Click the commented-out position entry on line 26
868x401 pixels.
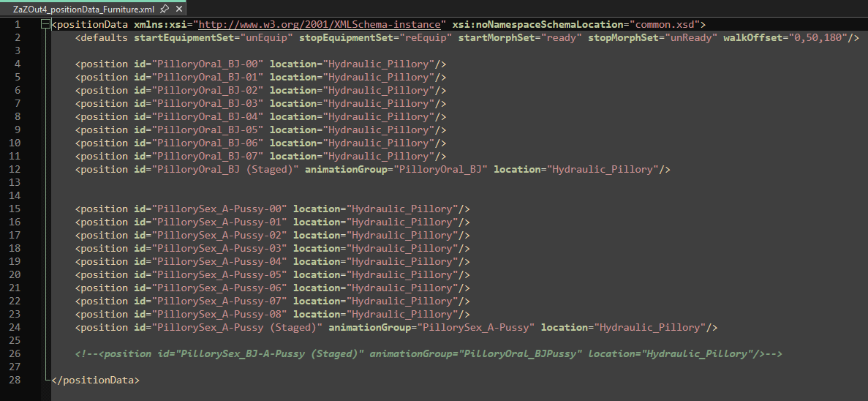429,353
